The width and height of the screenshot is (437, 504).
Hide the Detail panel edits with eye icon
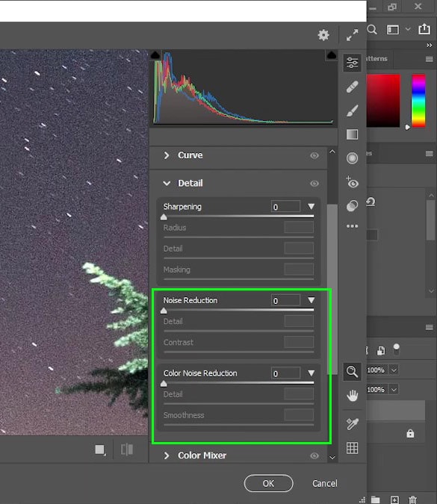314,184
